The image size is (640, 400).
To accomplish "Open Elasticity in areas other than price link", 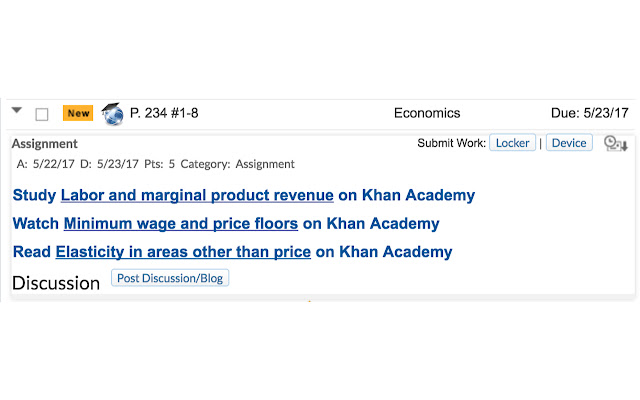I will pos(183,252).
